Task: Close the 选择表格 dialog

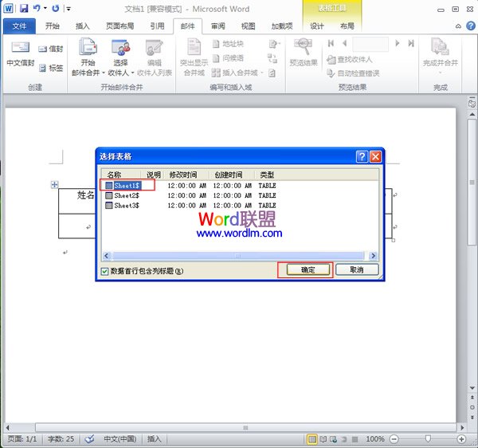Action: tap(375, 156)
